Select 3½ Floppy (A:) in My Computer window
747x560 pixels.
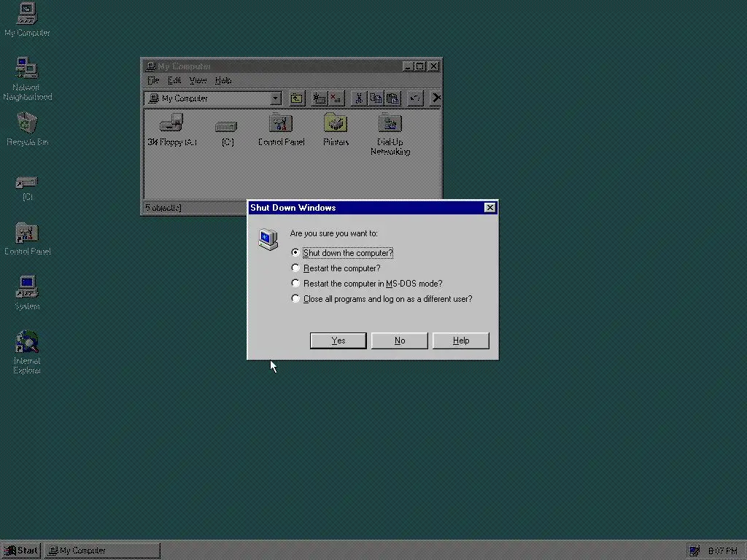pyautogui.click(x=171, y=130)
